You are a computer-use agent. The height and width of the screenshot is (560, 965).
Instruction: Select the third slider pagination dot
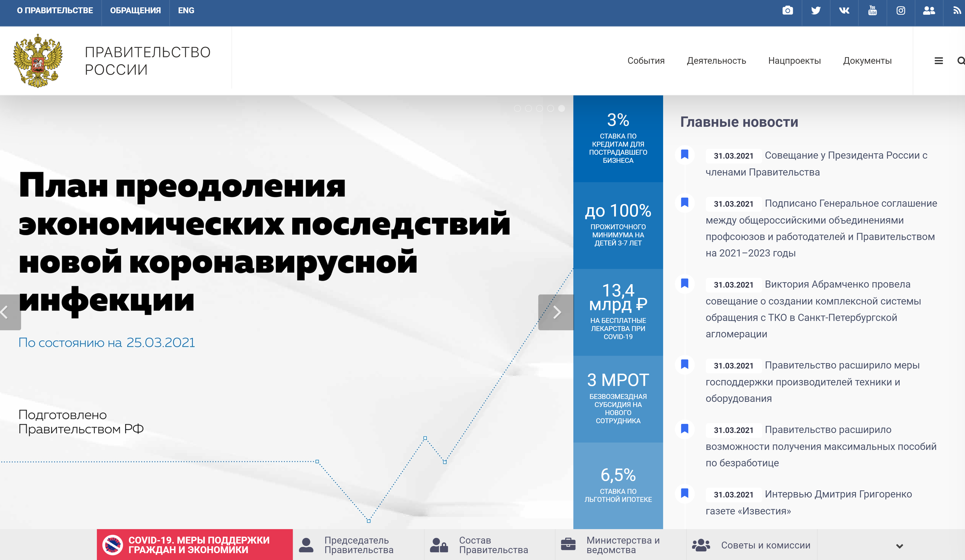pyautogui.click(x=539, y=108)
